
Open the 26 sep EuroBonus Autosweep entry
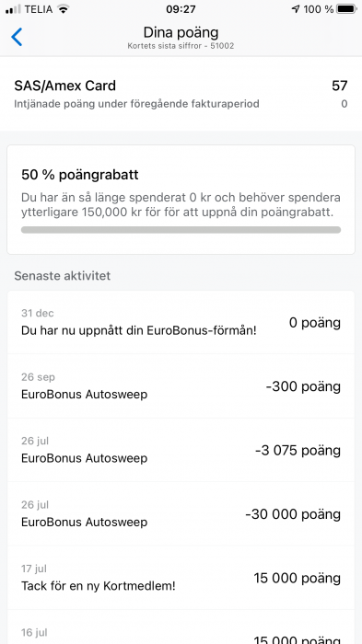(x=181, y=386)
